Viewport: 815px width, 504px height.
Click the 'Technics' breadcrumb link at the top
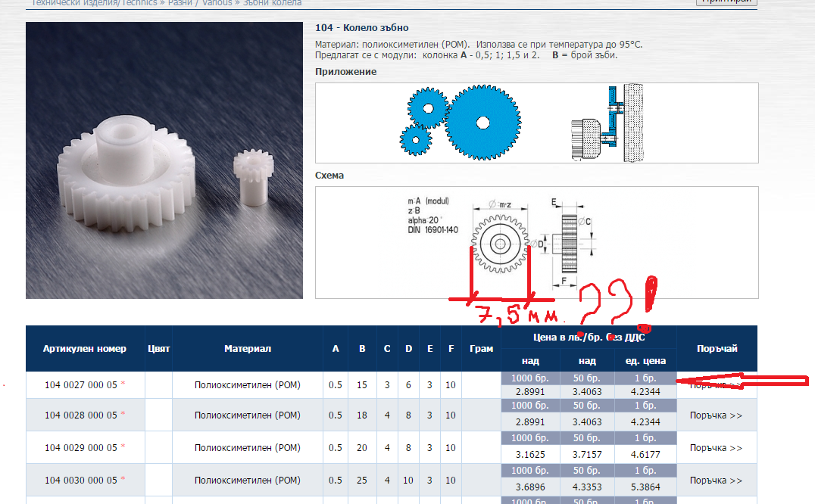tap(140, 3)
